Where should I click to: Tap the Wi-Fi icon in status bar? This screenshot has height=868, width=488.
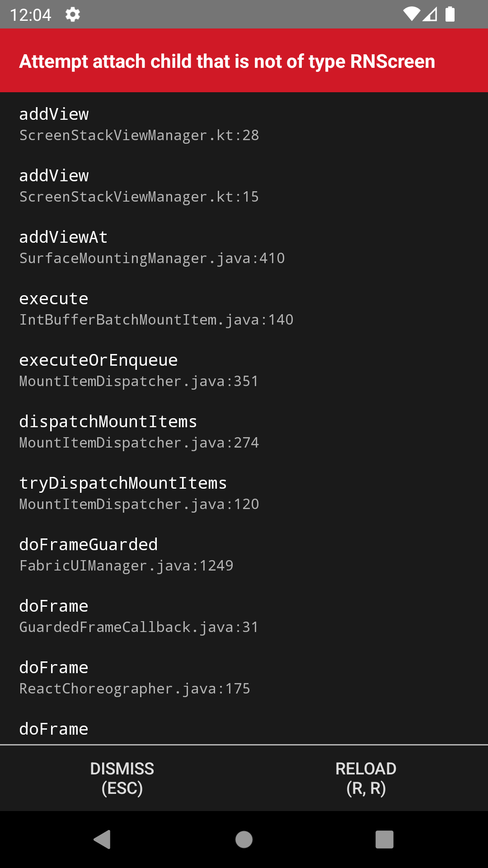tap(413, 14)
